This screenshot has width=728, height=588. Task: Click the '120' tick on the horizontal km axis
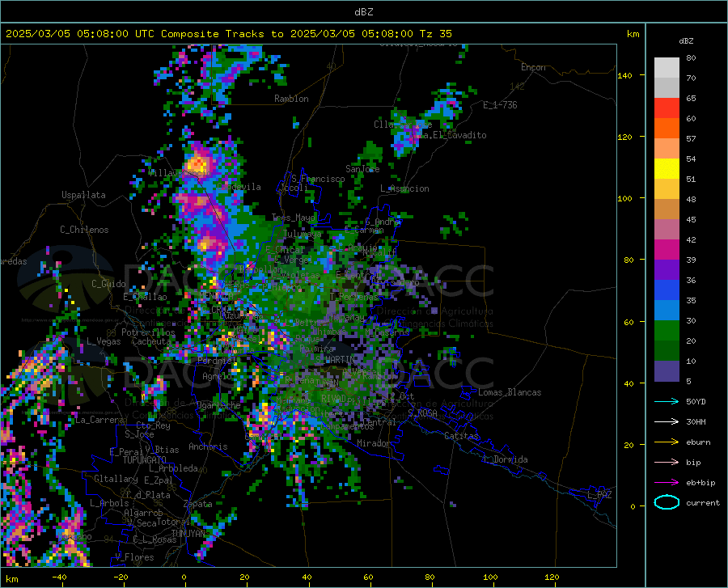(x=552, y=577)
